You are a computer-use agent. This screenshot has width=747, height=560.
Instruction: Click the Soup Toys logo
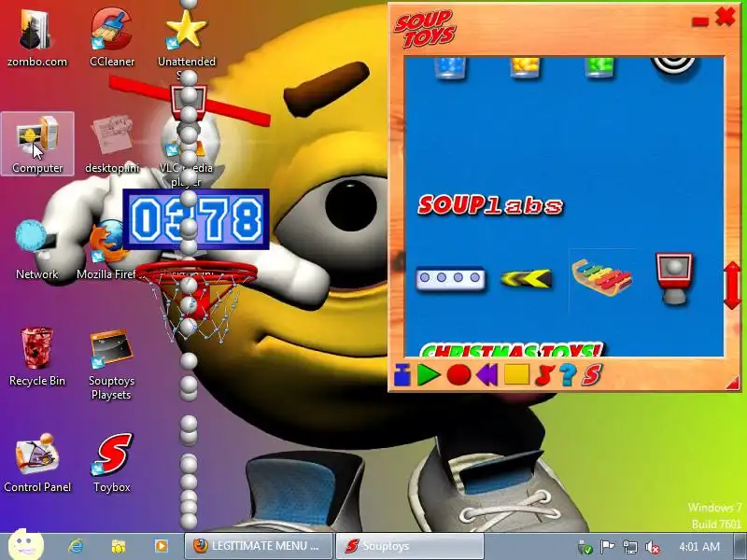[424, 30]
